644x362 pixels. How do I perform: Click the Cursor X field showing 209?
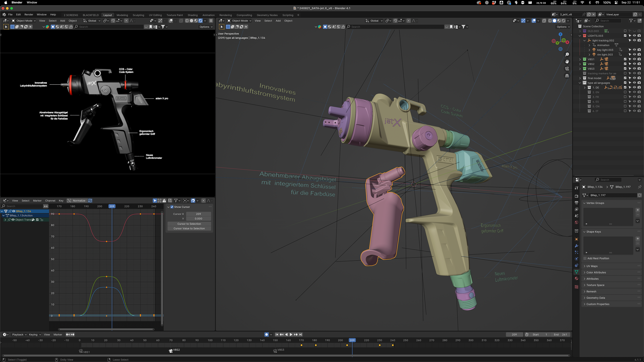tap(198, 214)
